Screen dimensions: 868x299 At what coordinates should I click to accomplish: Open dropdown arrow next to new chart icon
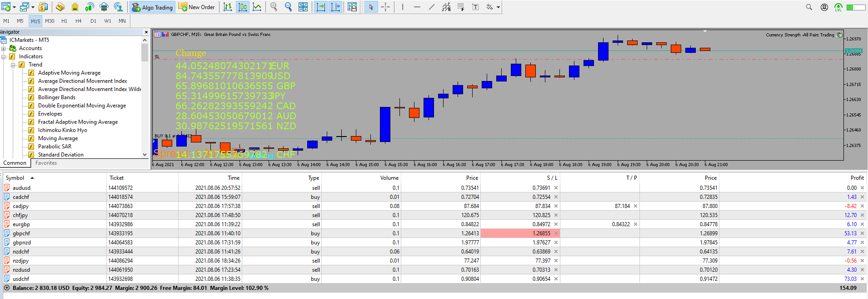pyautogui.click(x=14, y=7)
